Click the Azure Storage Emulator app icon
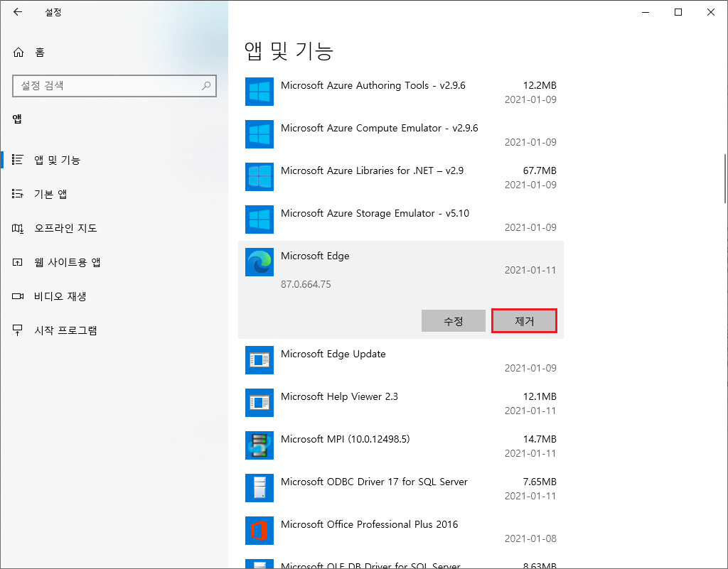728x569 pixels. point(259,220)
